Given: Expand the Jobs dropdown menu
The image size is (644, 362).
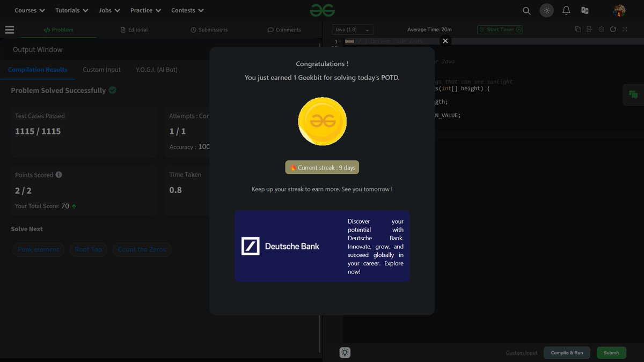Looking at the screenshot, I should tap(109, 10).
